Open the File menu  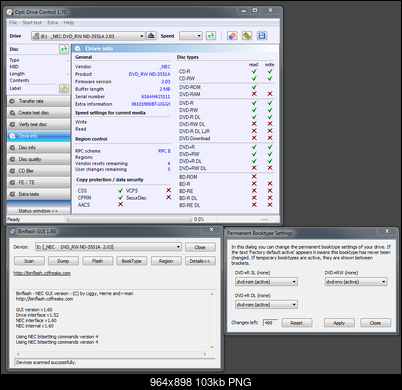point(13,23)
